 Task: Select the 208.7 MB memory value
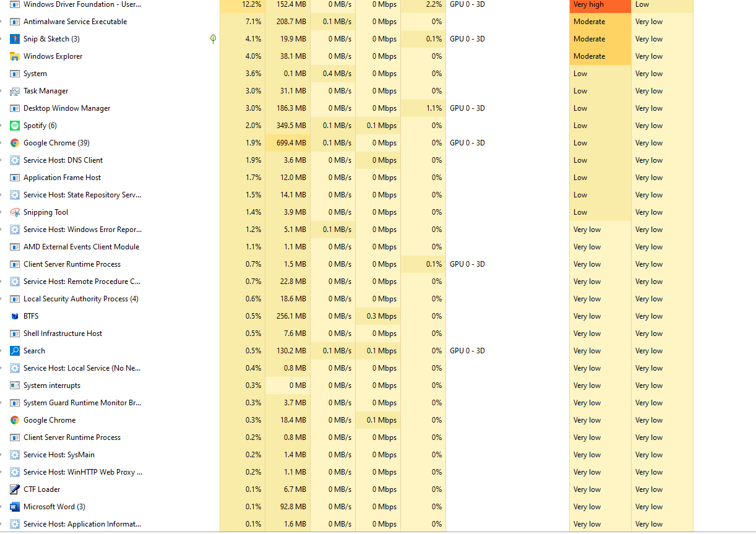(x=291, y=22)
